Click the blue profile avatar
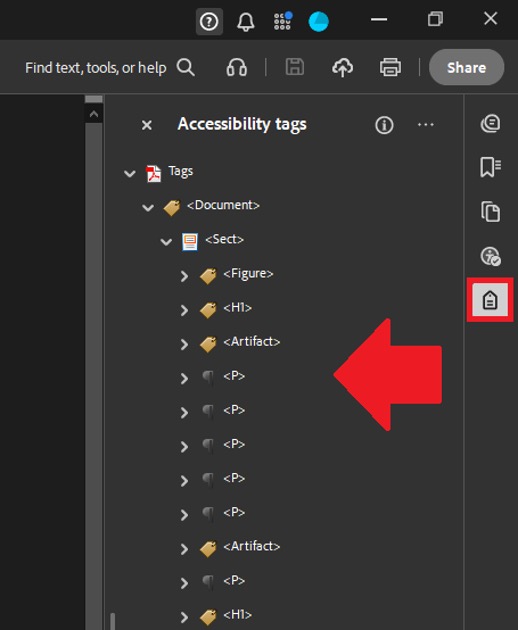 (x=318, y=21)
